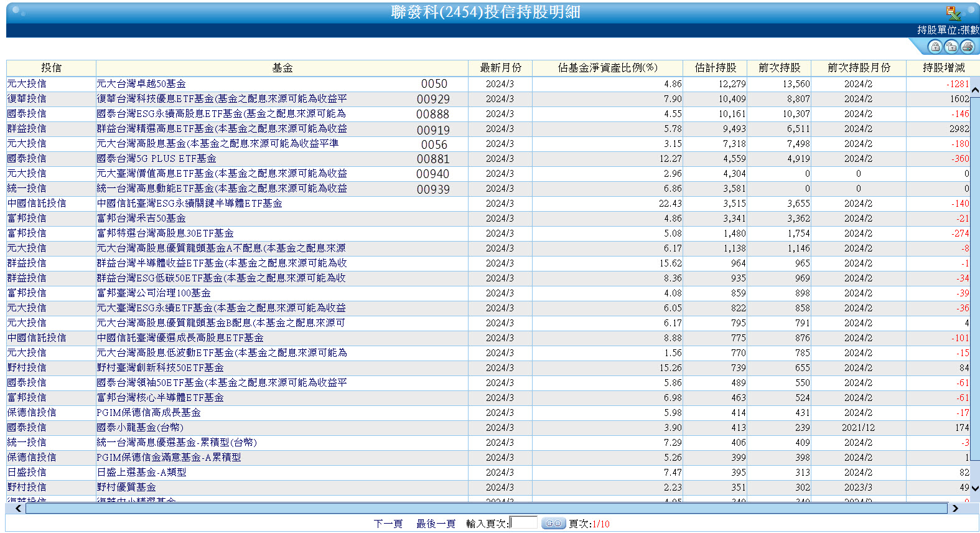The width and height of the screenshot is (980, 533).
Task: Click the locked padlock icon
Action: (935, 47)
